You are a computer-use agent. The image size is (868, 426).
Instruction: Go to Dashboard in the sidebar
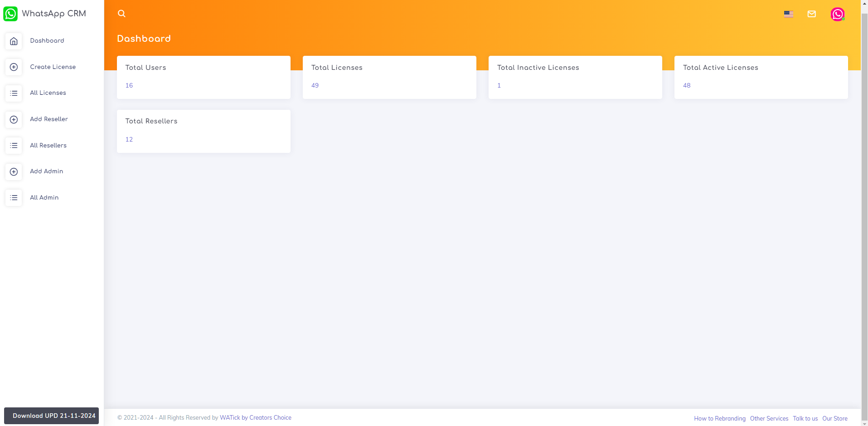click(x=47, y=40)
